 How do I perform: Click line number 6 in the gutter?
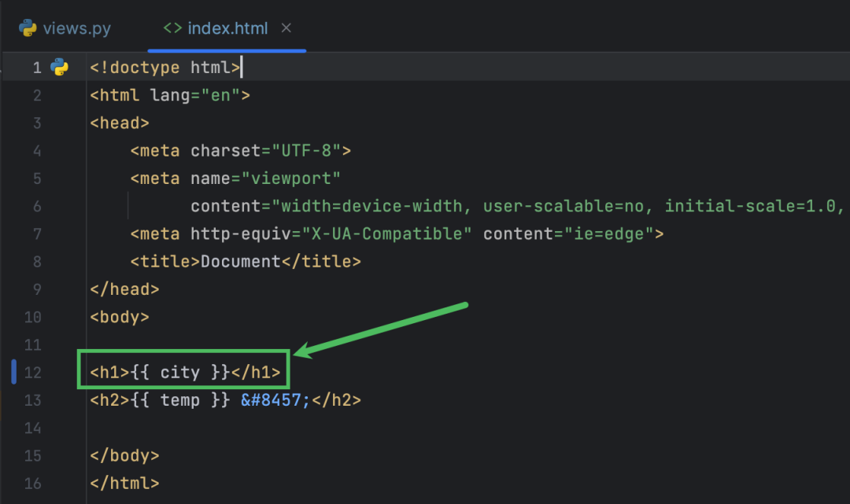(37, 206)
